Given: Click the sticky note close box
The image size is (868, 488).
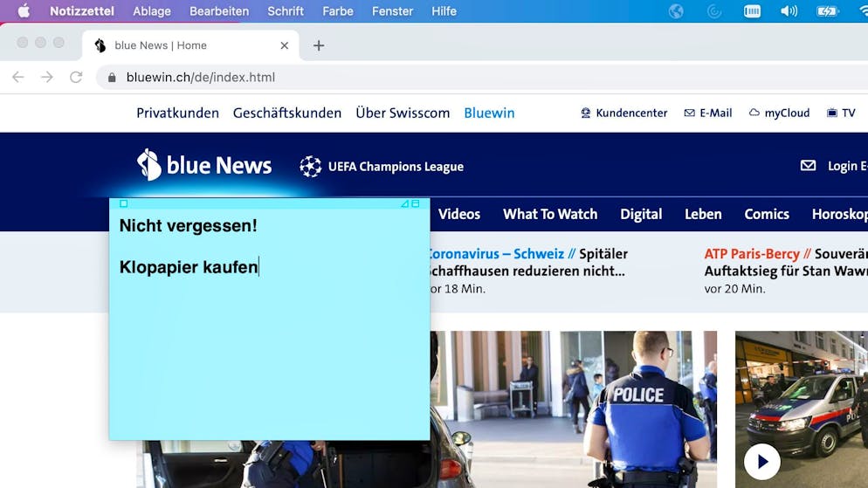Looking at the screenshot, I should click(123, 203).
